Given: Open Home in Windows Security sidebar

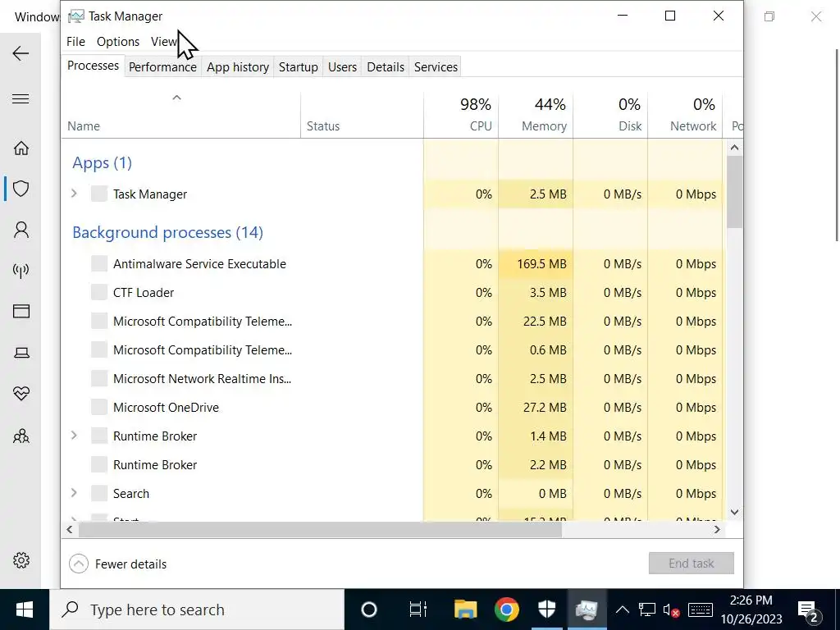Looking at the screenshot, I should tap(21, 148).
